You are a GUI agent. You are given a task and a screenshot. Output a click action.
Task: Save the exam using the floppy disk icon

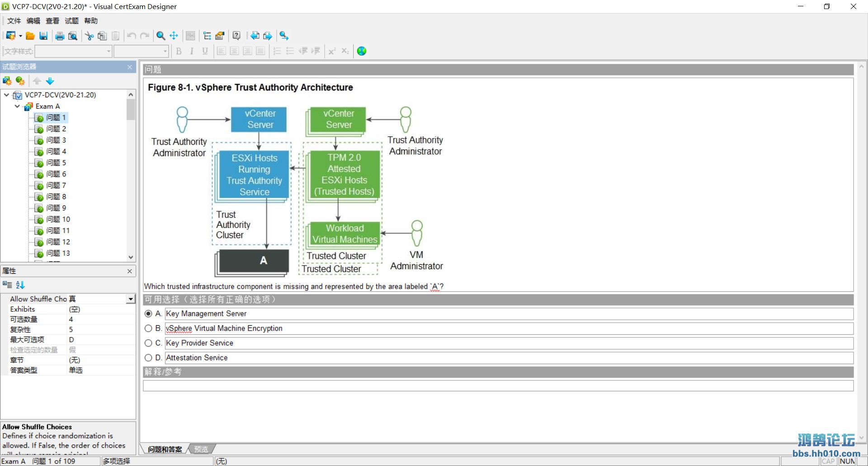[43, 36]
